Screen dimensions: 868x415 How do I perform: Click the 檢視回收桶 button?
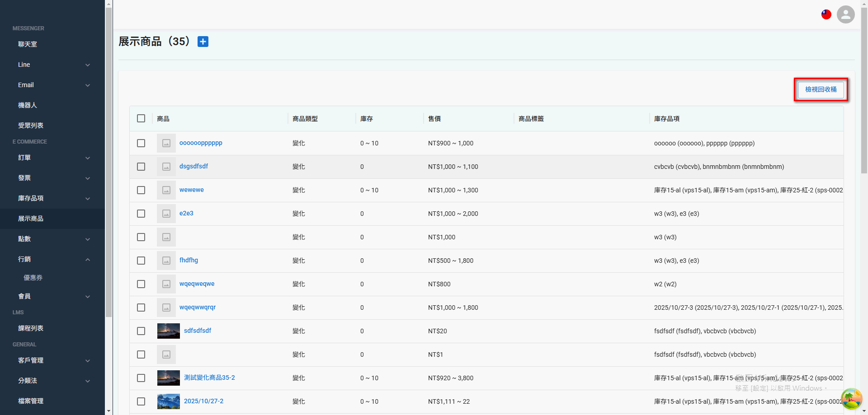click(821, 89)
